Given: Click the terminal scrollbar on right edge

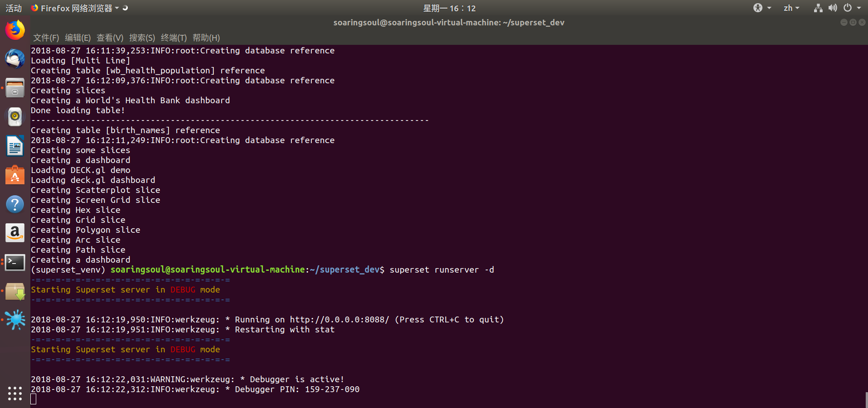Looking at the screenshot, I should pyautogui.click(x=866, y=399).
